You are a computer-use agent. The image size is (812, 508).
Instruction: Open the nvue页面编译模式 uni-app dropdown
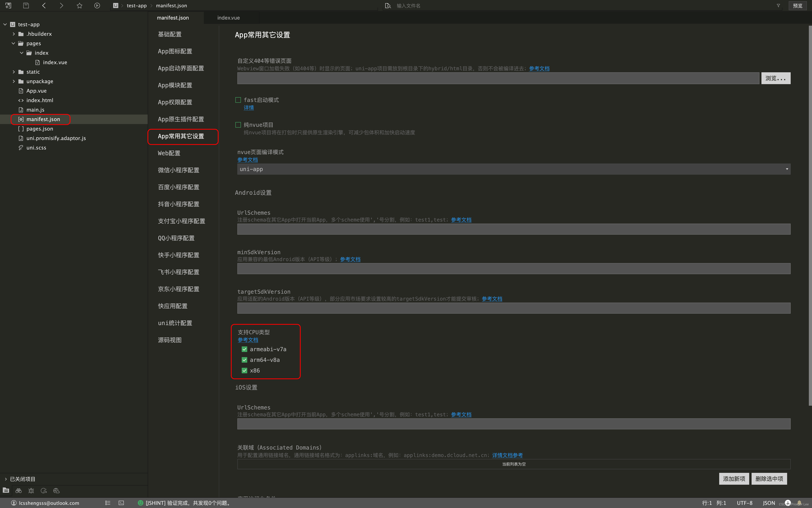tap(514, 169)
